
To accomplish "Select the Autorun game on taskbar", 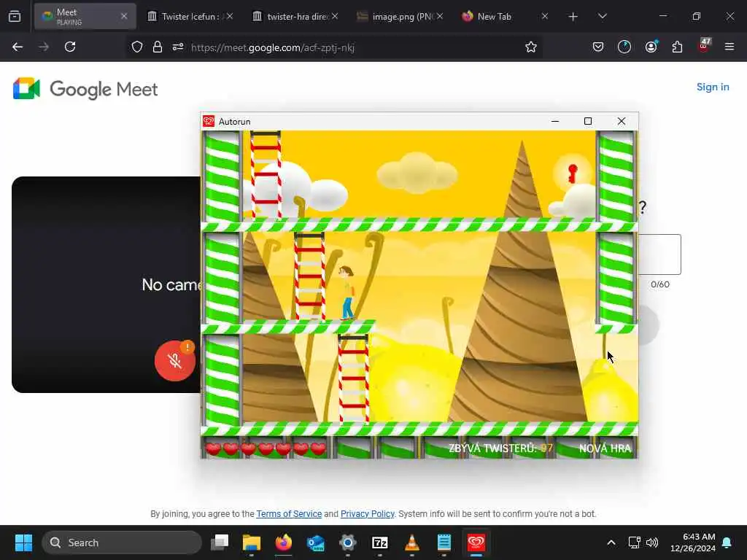I will click(x=476, y=542).
